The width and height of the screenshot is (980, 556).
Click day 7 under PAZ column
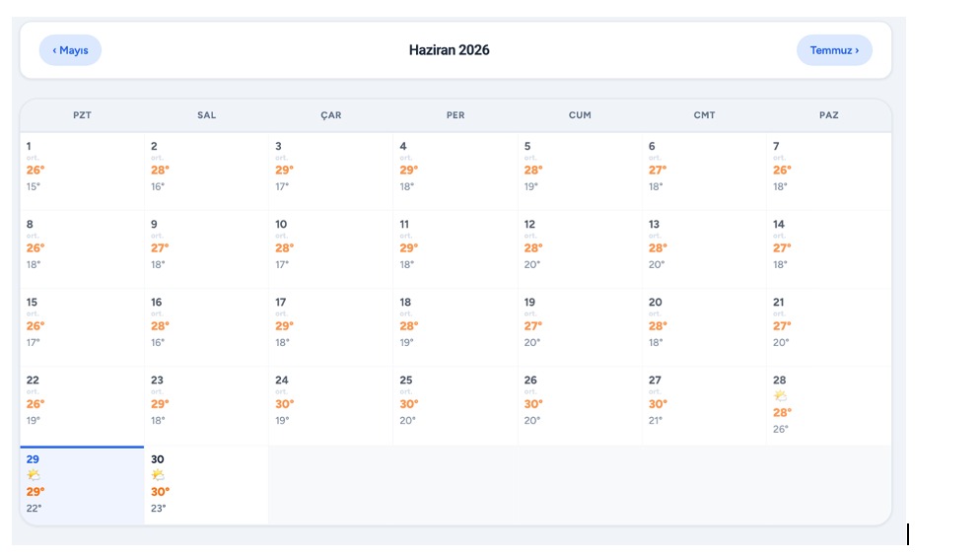pos(829,172)
